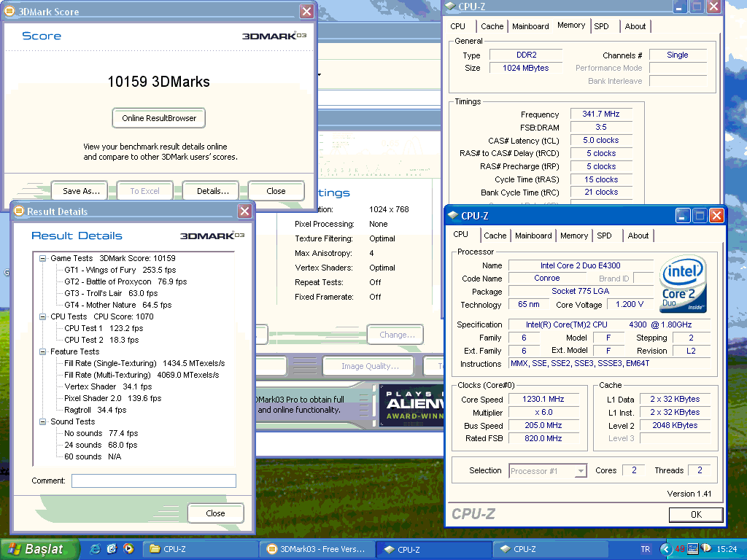Click the Rated FSB value 820.0 MHz

click(x=543, y=438)
